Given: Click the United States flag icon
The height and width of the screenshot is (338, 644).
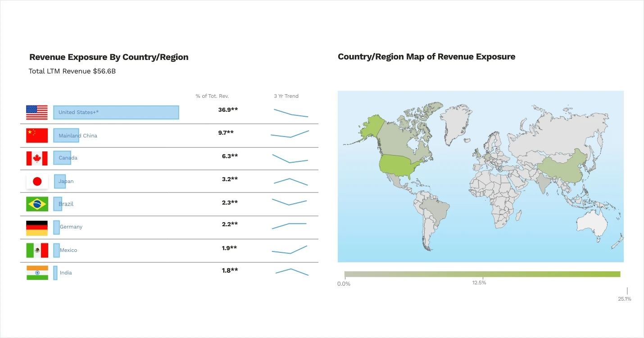Looking at the screenshot, I should pos(36,113).
